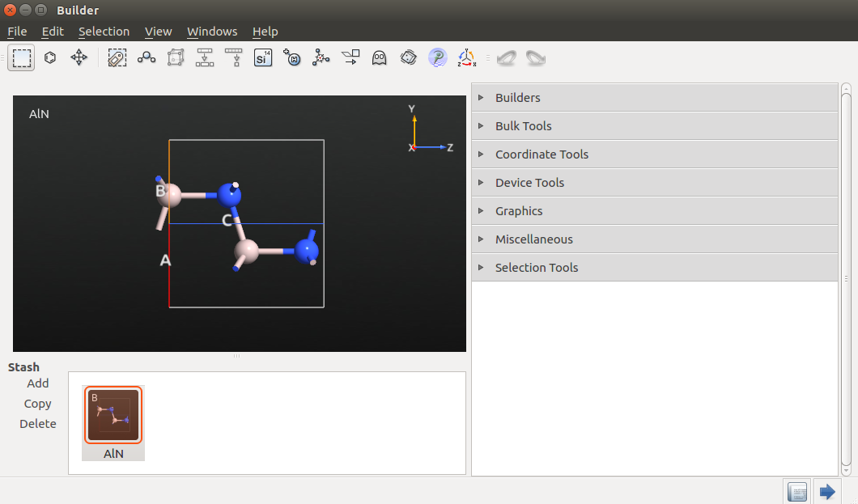Open the Edit menu
This screenshot has width=858, height=504.
(53, 32)
